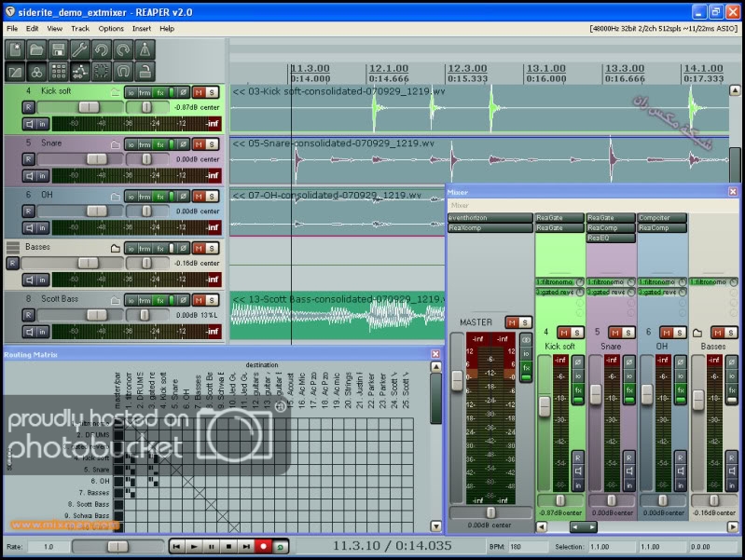This screenshot has height=560, width=745.
Task: Click the Redo arrow toolbar icon
Action: 123,50
